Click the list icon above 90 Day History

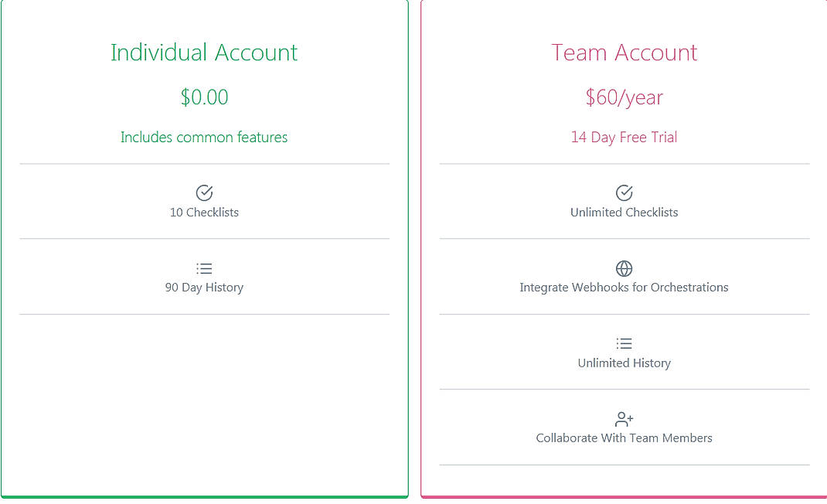point(204,267)
